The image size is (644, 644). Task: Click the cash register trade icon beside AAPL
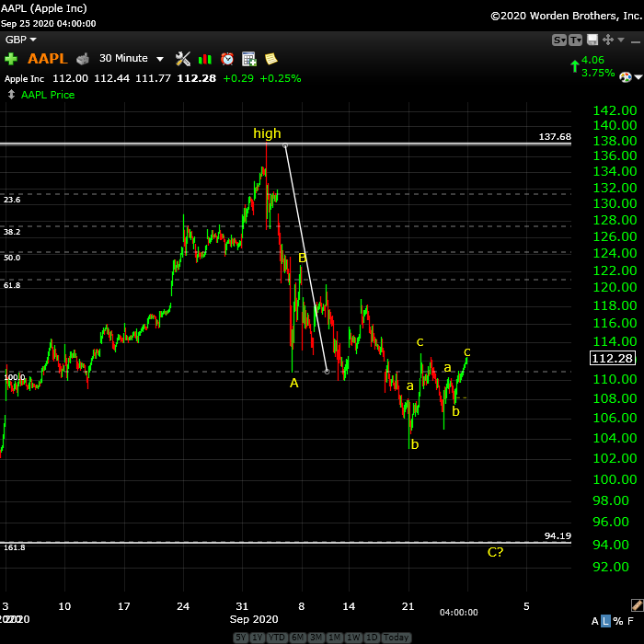(83, 59)
